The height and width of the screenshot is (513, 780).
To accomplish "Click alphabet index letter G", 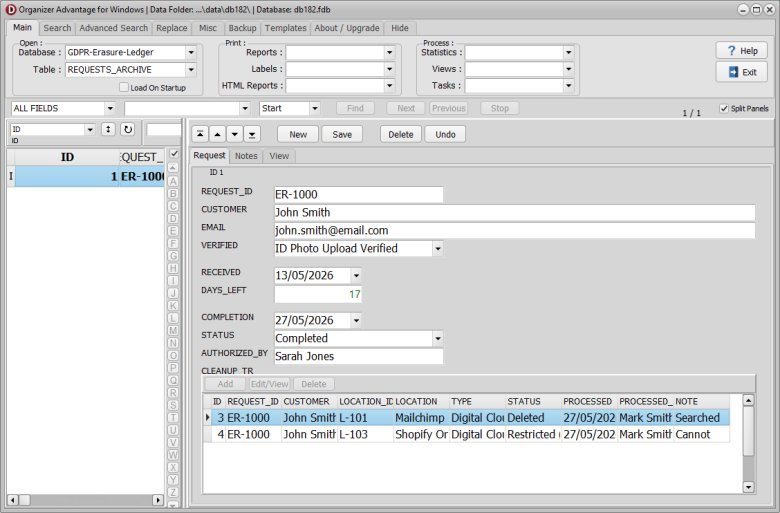I will [173, 256].
